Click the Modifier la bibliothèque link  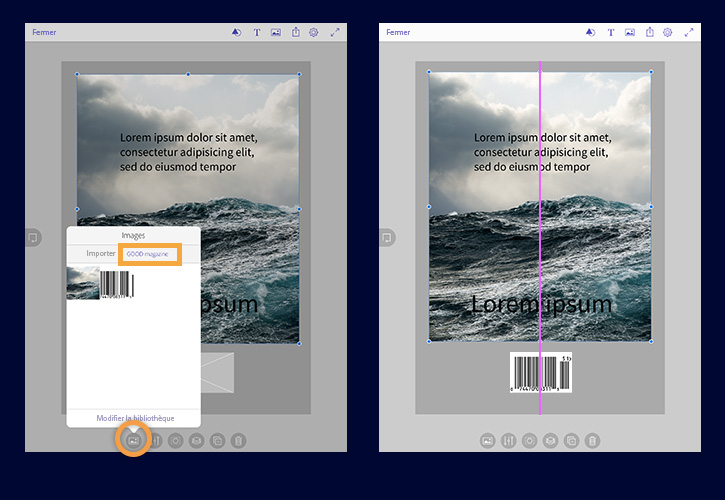tap(135, 418)
